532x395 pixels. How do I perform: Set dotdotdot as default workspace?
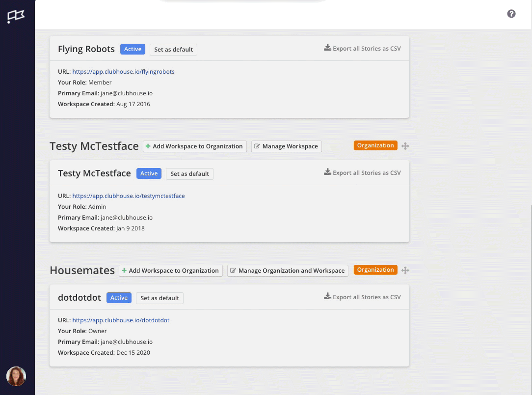pos(160,298)
